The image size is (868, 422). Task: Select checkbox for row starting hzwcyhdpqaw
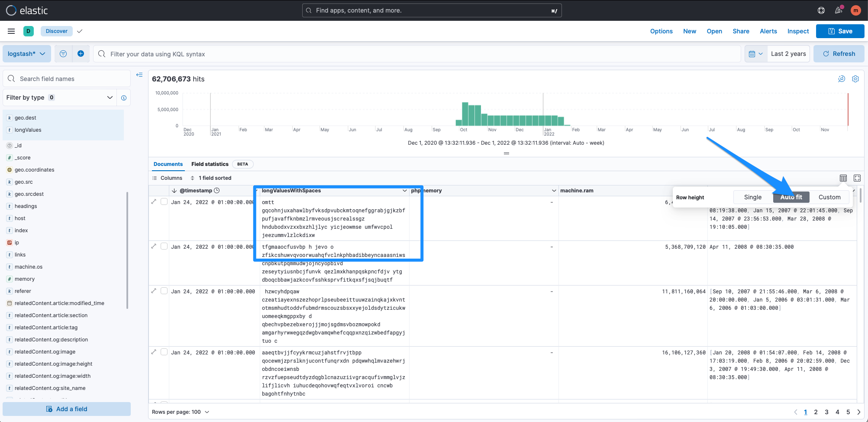pyautogui.click(x=164, y=291)
